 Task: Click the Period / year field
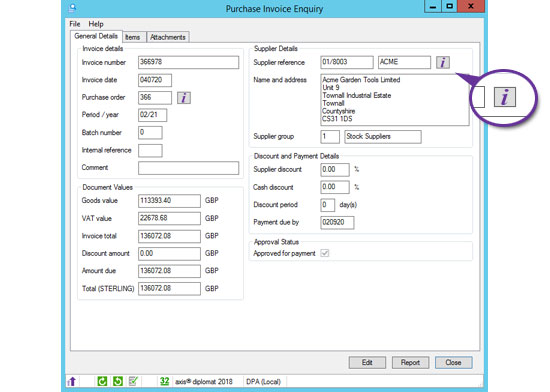pyautogui.click(x=153, y=115)
